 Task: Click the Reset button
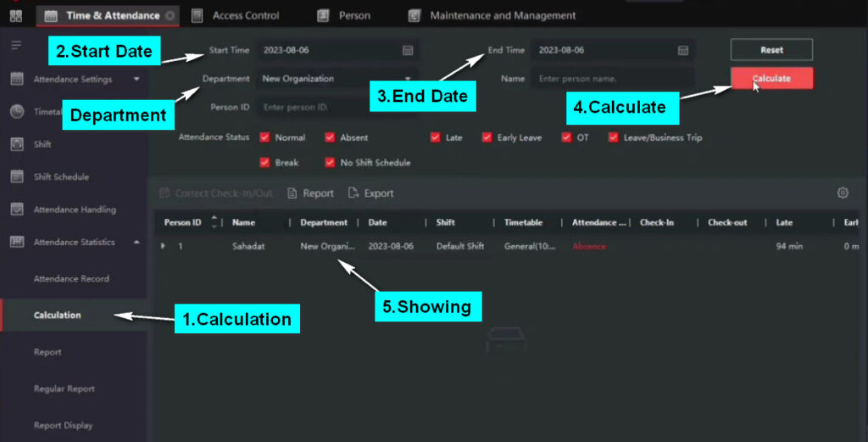pos(771,50)
